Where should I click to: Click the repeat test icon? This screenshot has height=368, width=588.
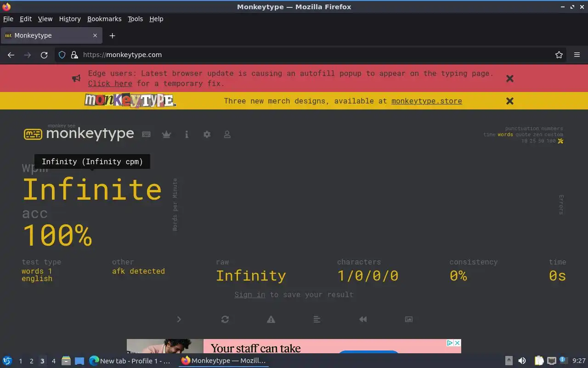click(225, 319)
